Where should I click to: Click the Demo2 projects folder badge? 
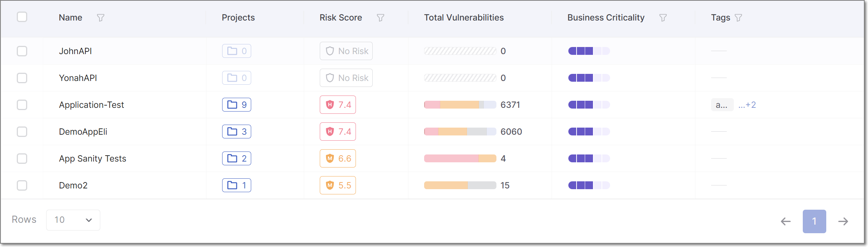(237, 185)
